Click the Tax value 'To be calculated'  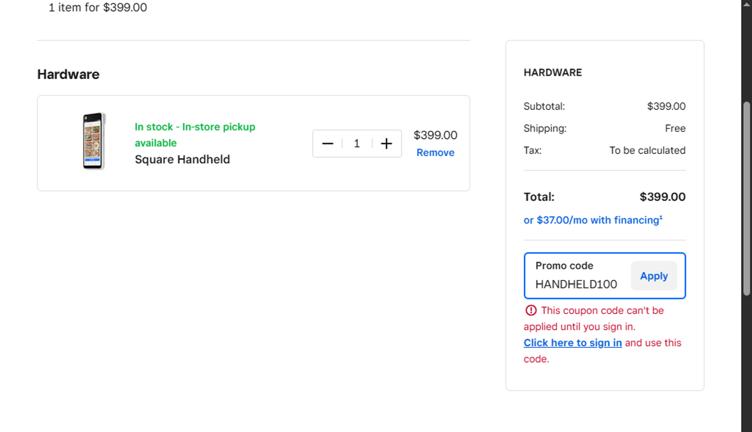pos(647,150)
